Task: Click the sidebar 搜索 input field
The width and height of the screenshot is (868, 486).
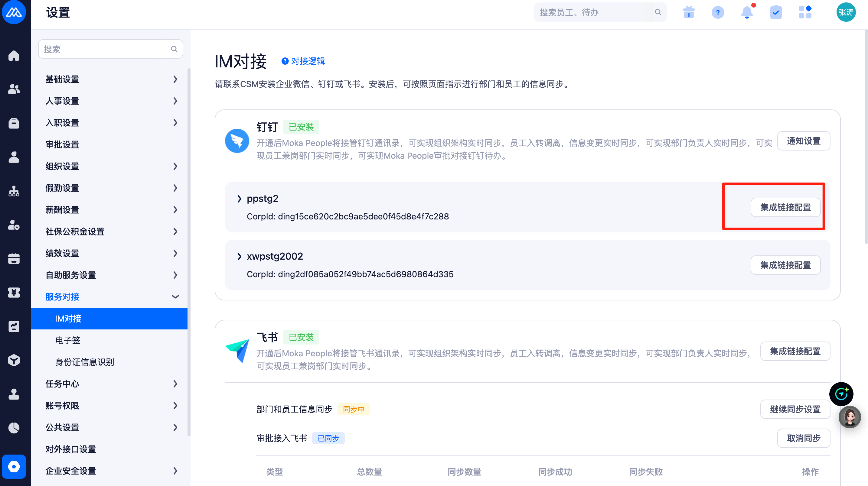Action: (110, 49)
